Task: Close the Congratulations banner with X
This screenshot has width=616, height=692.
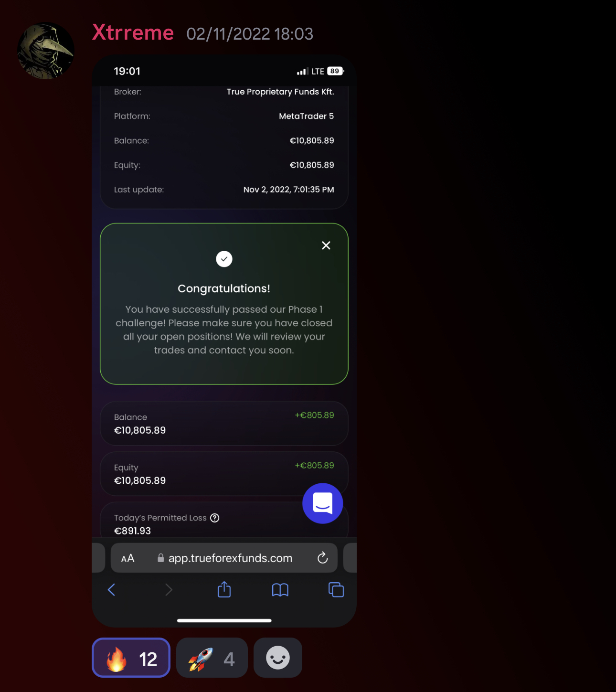Action: pyautogui.click(x=326, y=245)
